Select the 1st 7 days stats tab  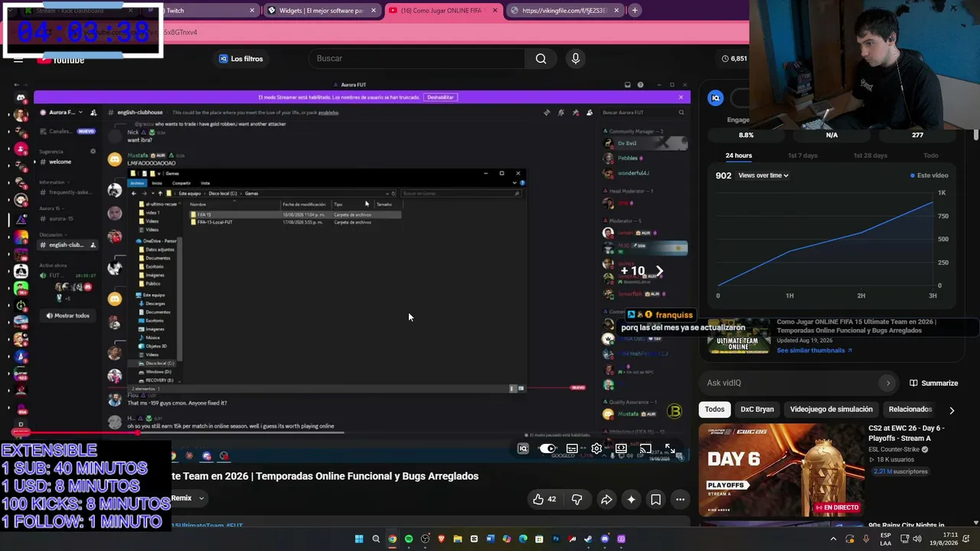(x=802, y=155)
